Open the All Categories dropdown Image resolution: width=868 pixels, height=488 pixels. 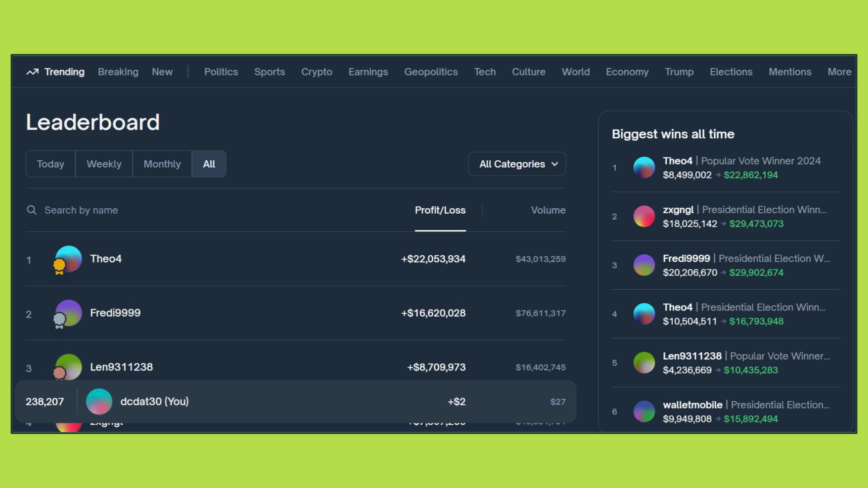tap(517, 164)
